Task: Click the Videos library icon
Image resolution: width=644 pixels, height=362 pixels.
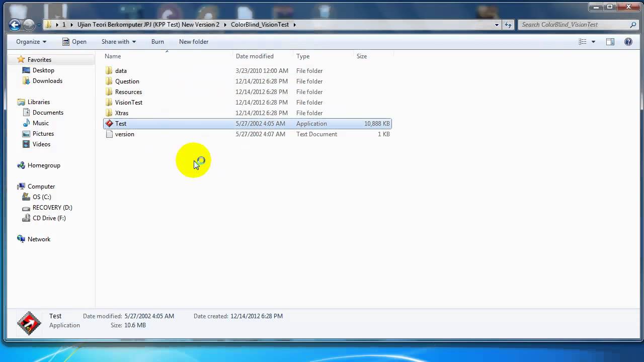Action: click(26, 144)
